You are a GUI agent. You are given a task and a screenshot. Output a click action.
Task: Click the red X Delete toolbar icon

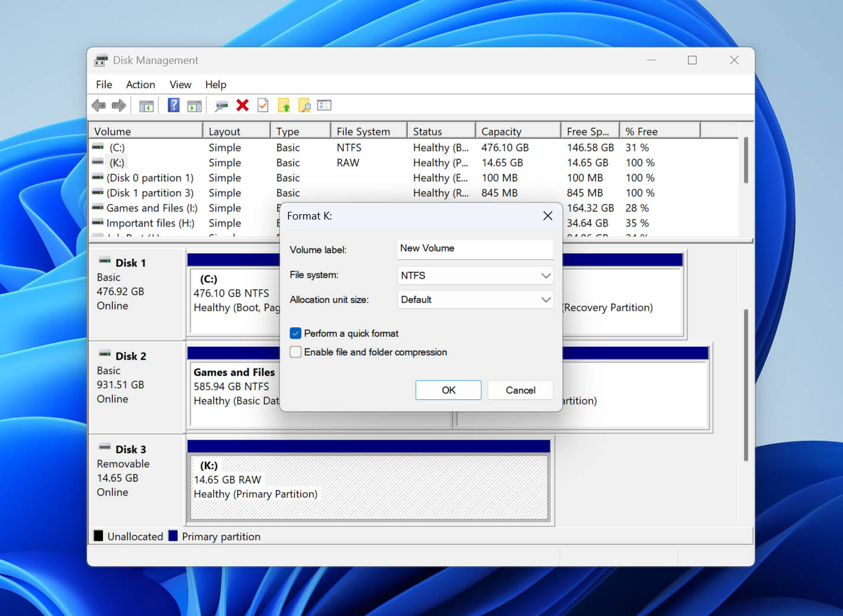tap(242, 105)
